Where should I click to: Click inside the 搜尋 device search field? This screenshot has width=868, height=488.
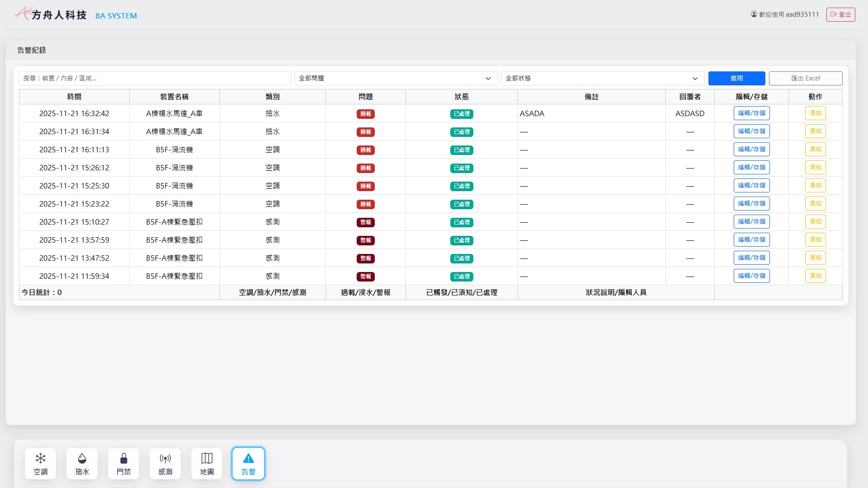click(x=155, y=78)
